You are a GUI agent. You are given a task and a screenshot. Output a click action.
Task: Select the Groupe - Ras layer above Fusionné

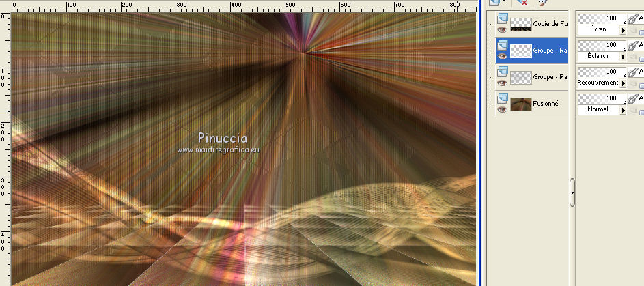550,77
